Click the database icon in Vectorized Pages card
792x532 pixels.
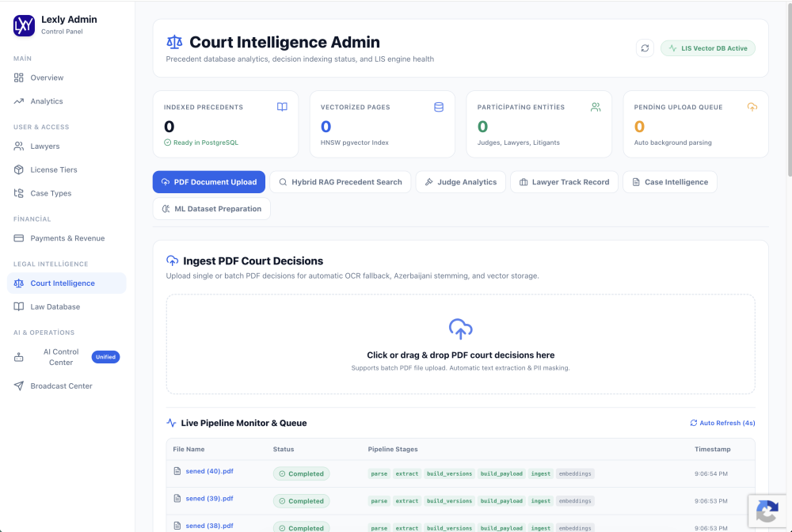point(439,107)
